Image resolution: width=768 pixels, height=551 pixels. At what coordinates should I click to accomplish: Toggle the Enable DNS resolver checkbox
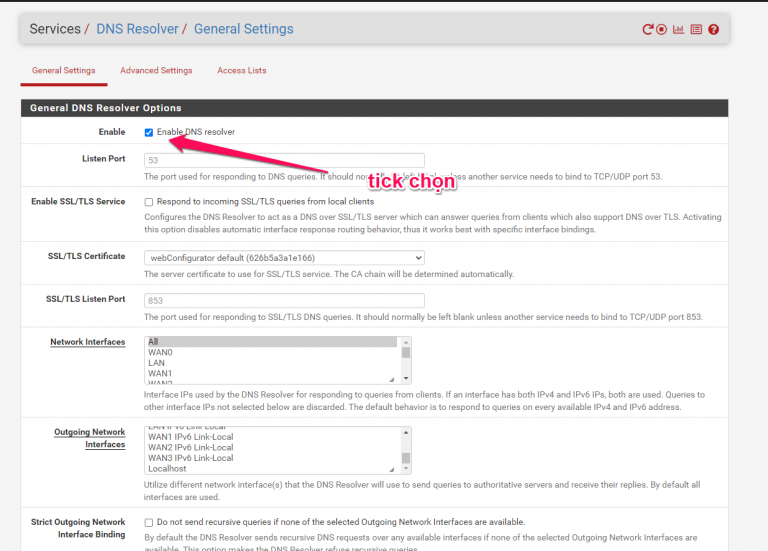pos(149,132)
